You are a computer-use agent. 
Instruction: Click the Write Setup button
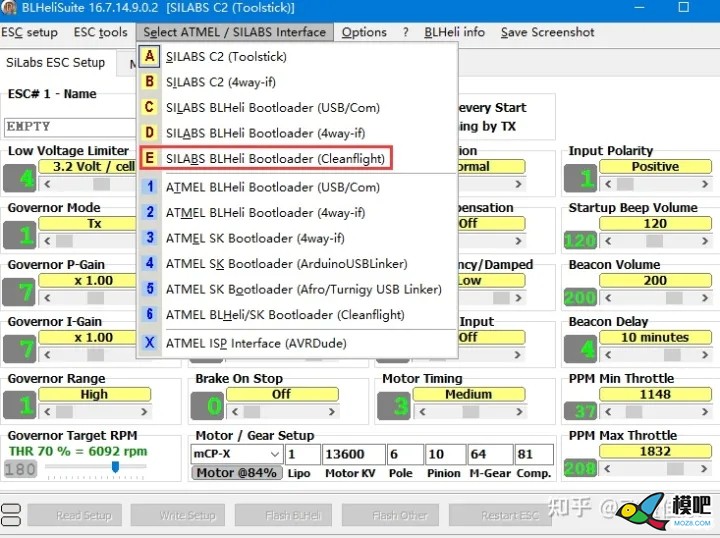pyautogui.click(x=178, y=515)
